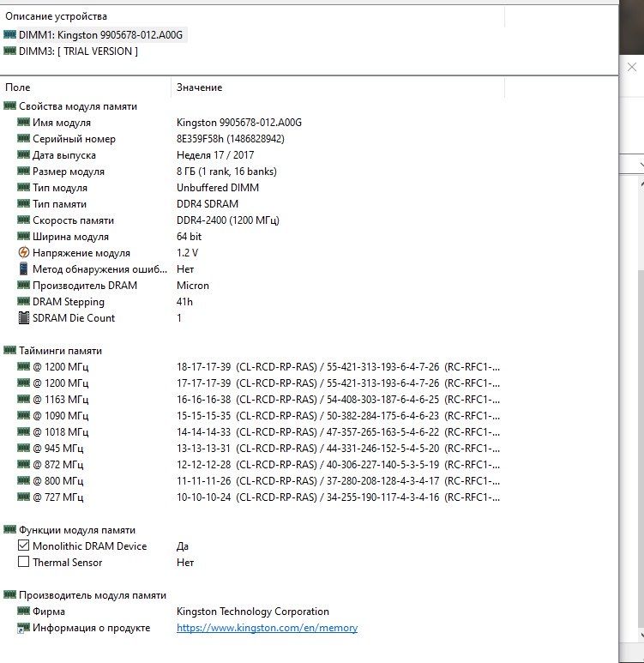644x663 pixels.
Task: Select the DRAM manufacturer value Micron
Action: 193,286
